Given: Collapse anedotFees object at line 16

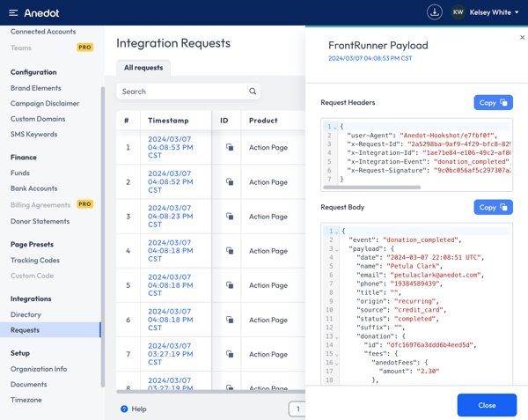Looking at the screenshot, I should pos(336,364).
